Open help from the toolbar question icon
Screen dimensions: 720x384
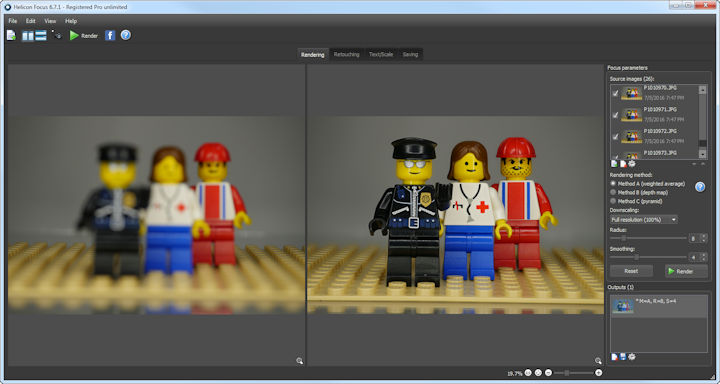[x=125, y=35]
